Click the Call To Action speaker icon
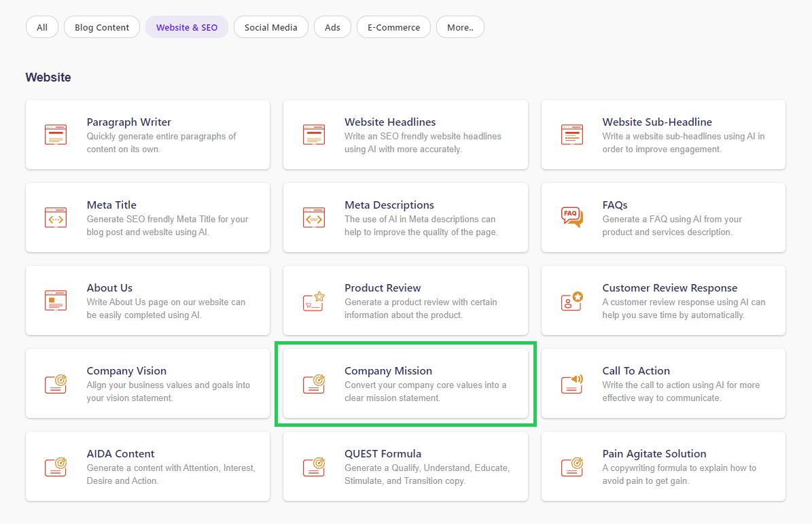The image size is (812, 524). 571,383
